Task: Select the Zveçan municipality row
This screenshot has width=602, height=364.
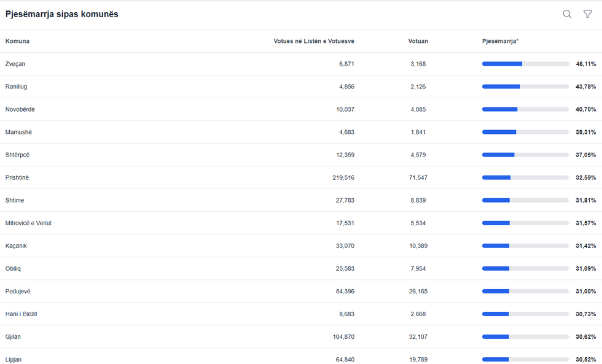Action: coord(15,64)
